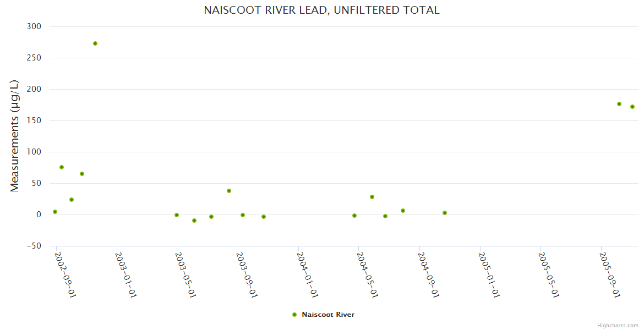
Task: Click the 300 y-axis tick label
Action: point(34,26)
